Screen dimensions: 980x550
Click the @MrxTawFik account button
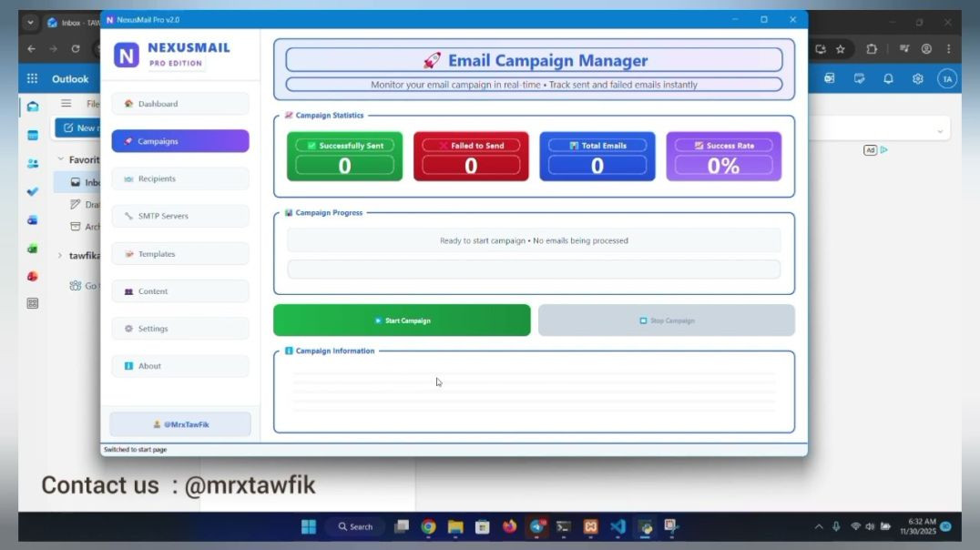[x=179, y=423]
